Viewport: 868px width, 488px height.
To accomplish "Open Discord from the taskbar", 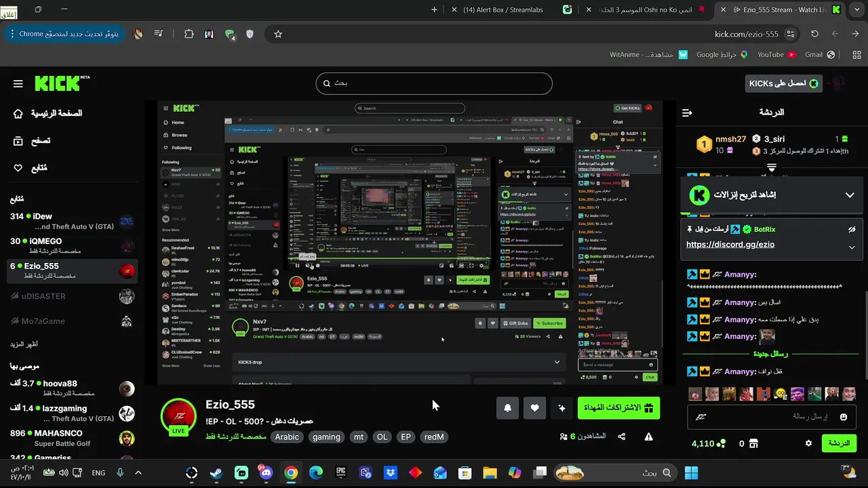I will (265, 472).
